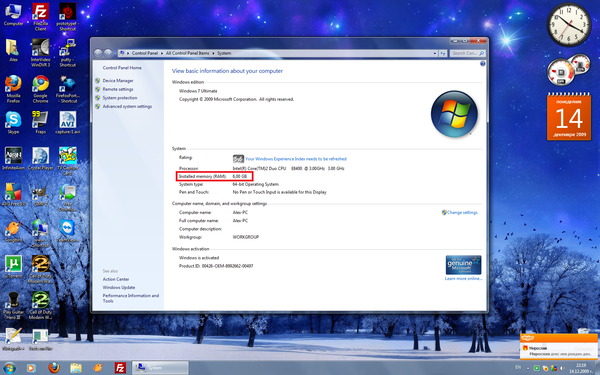Viewport: 600px width, 375px height.
Task: Open Advanced system settings
Action: tap(127, 106)
